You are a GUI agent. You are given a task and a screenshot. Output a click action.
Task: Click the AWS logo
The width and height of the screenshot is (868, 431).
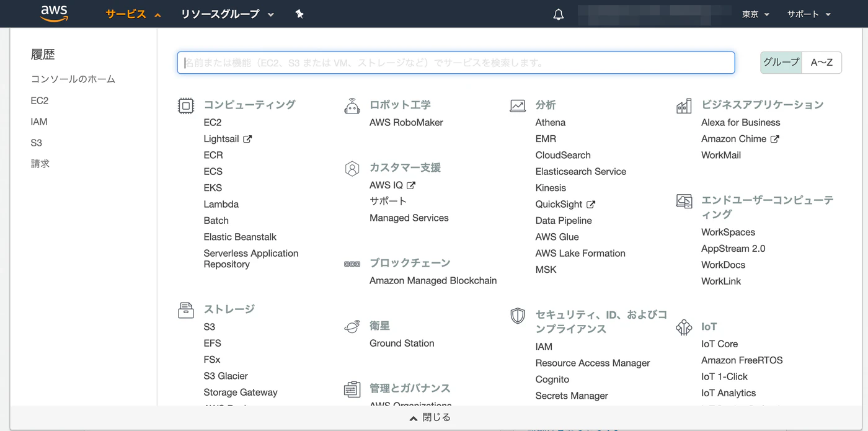pos(55,14)
